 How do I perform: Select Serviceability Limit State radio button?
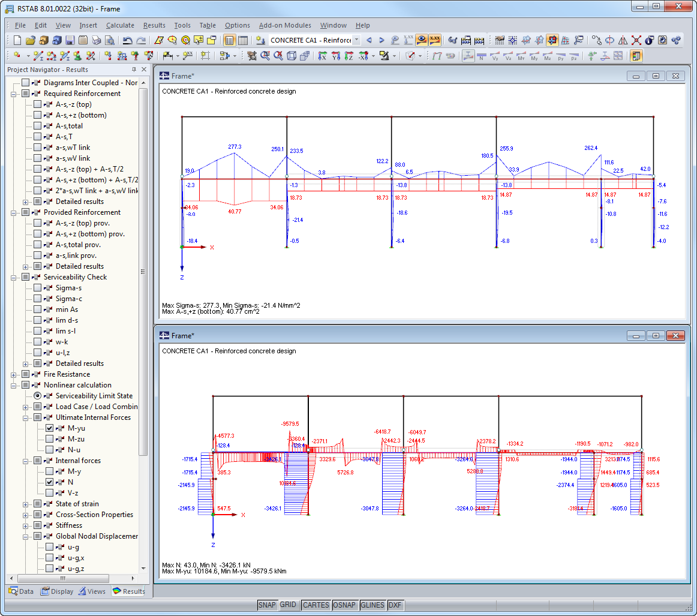tap(38, 396)
